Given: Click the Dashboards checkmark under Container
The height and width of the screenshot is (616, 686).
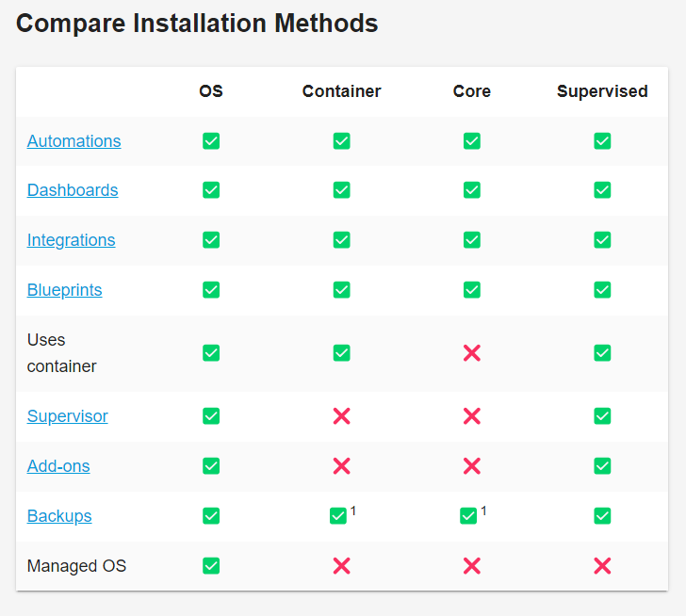Looking at the screenshot, I should coord(342,190).
